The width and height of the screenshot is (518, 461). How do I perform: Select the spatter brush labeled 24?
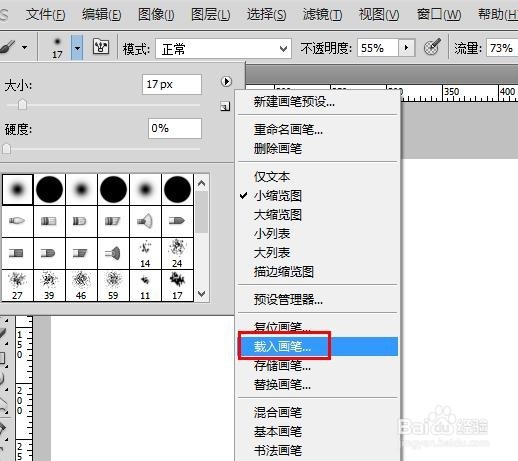click(x=177, y=253)
